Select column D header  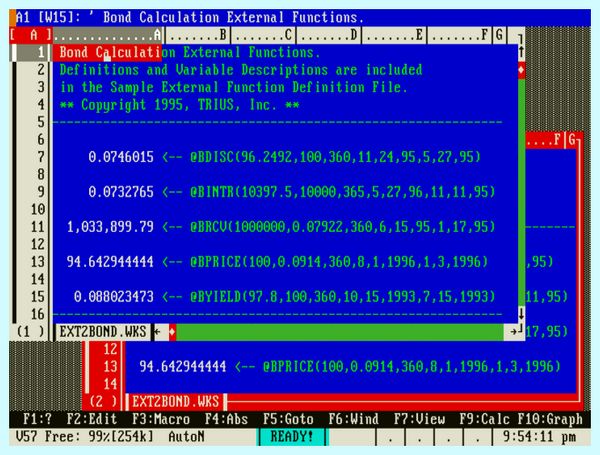point(329,35)
